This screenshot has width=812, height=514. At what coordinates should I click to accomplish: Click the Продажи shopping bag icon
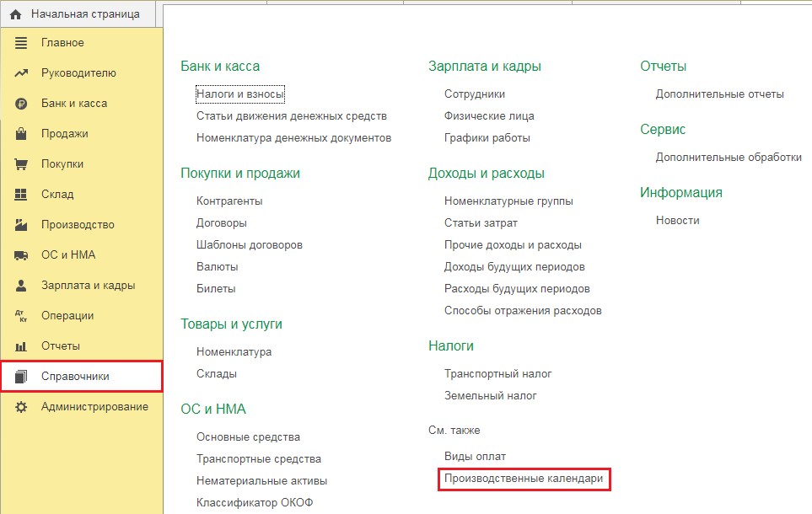click(22, 134)
